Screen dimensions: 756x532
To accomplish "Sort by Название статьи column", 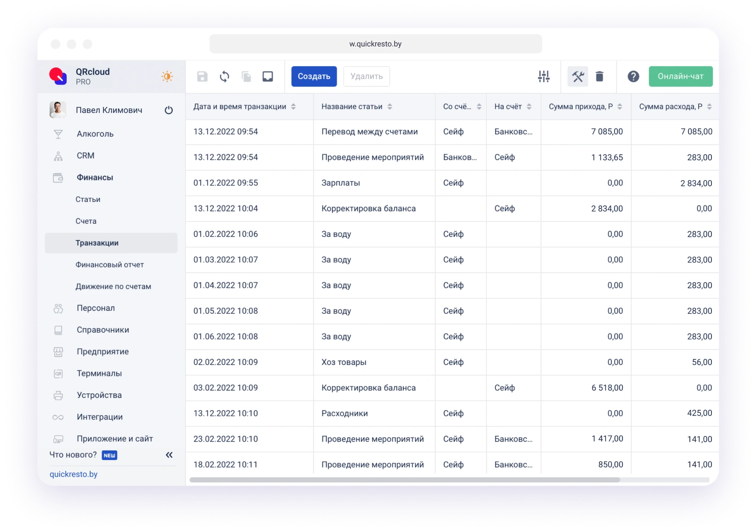I will pos(390,107).
